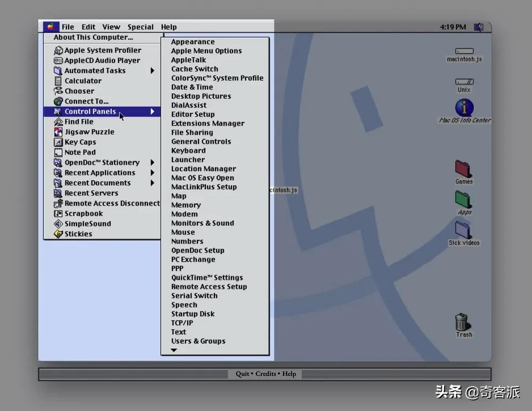The image size is (532, 411).
Task: Click the Connect To... globe icon
Action: (59, 101)
